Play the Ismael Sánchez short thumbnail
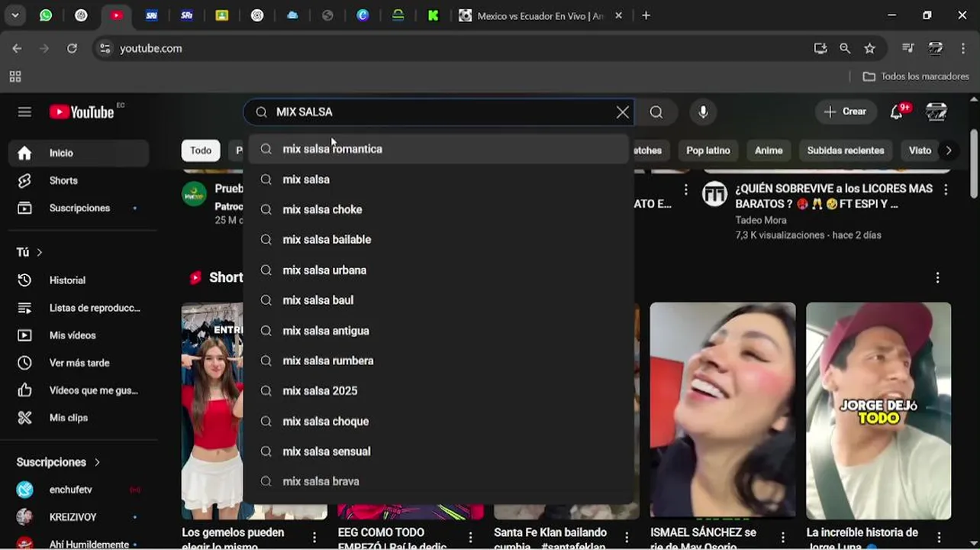 (723, 410)
